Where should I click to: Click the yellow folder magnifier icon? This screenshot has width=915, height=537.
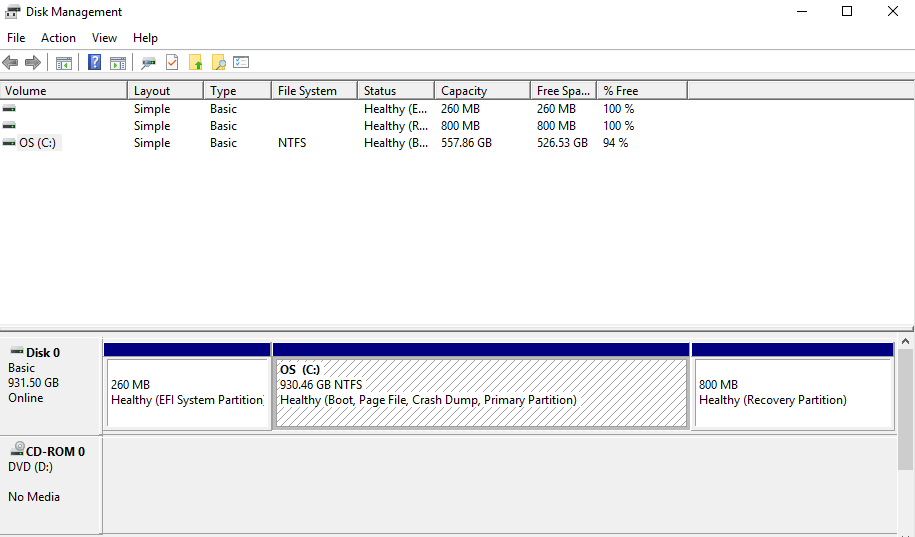pos(218,62)
